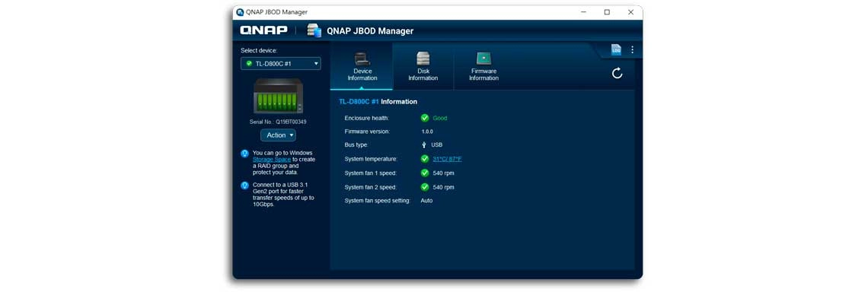This screenshot has height=292, width=868.
Task: Select the Device Information tab
Action: [362, 67]
